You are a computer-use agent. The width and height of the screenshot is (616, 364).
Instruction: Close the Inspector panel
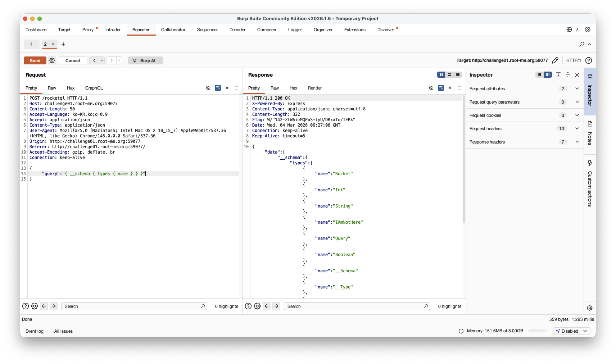tap(577, 75)
